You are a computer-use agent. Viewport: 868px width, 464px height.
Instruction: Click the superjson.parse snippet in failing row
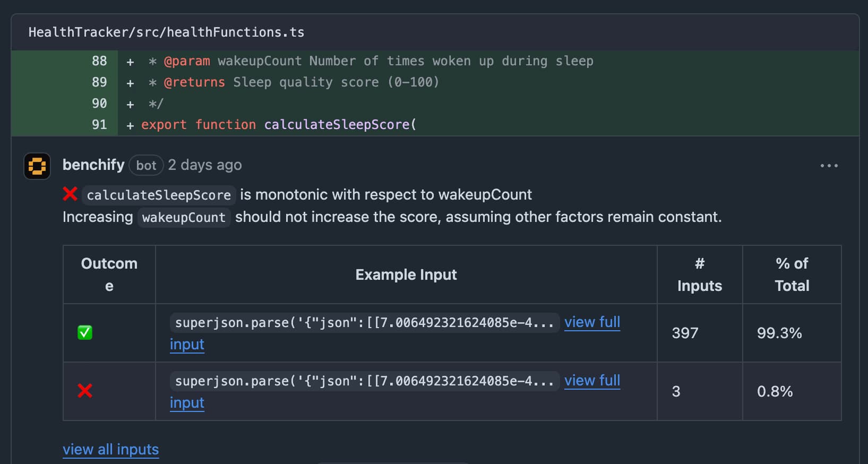(364, 381)
